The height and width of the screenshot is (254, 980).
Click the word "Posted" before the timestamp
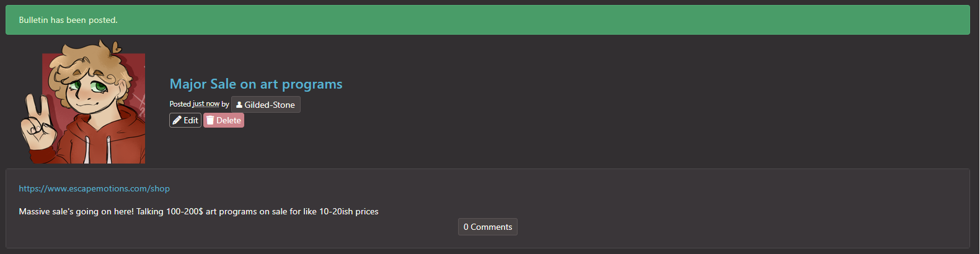point(180,104)
